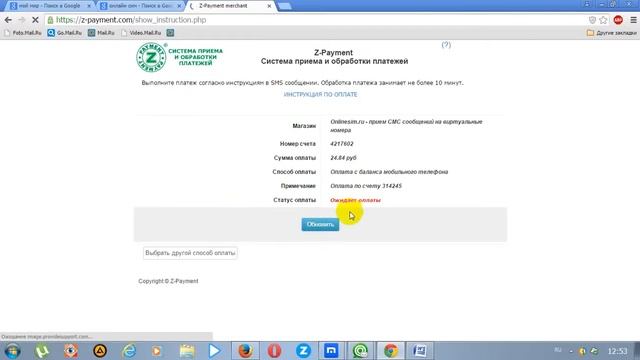This screenshot has width=640, height=360.
Task: Click the unlabeled bookmark icon after Video.Mail.Ru
Action: coord(170,33)
